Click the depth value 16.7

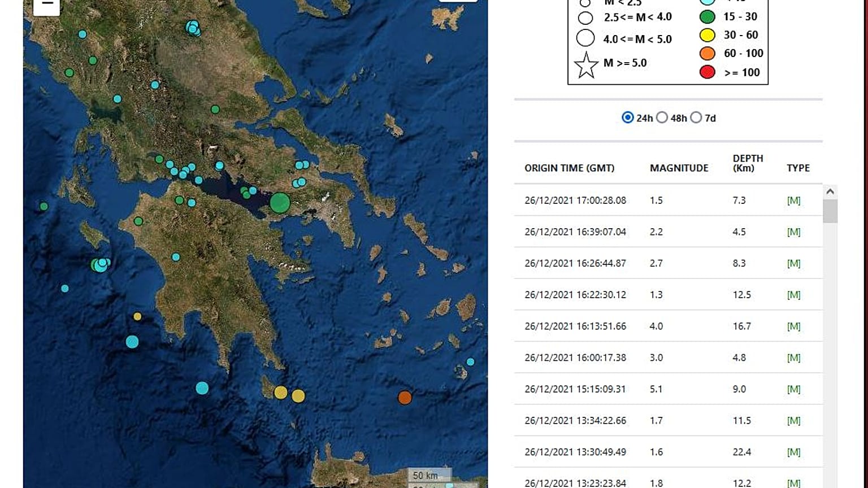741,326
